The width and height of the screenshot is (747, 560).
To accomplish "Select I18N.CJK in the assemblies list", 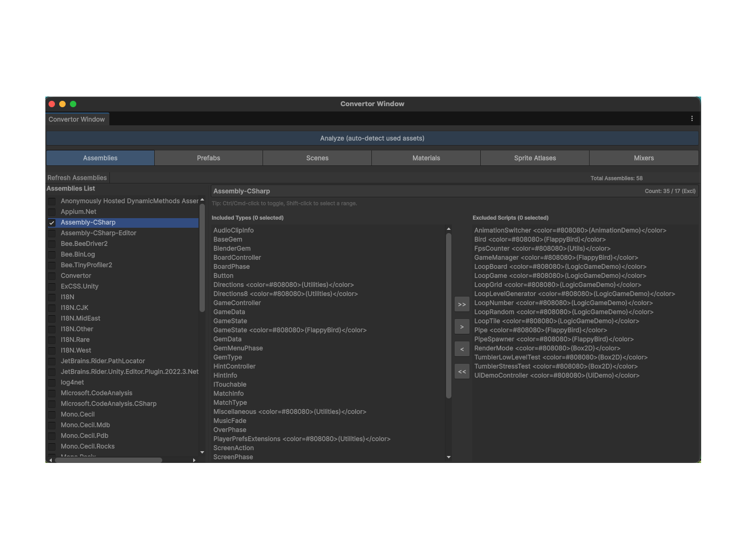I will (x=75, y=308).
